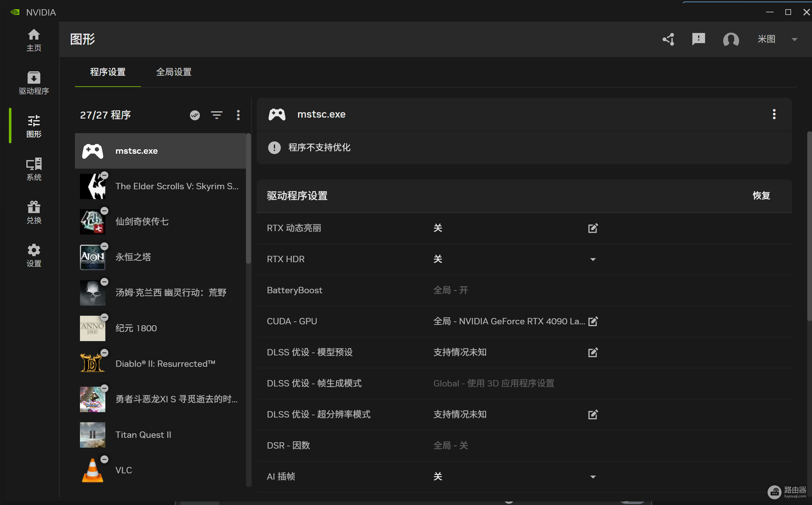The image size is (812, 505).
Task: Select 纪元 1800 in program list
Action: (161, 328)
